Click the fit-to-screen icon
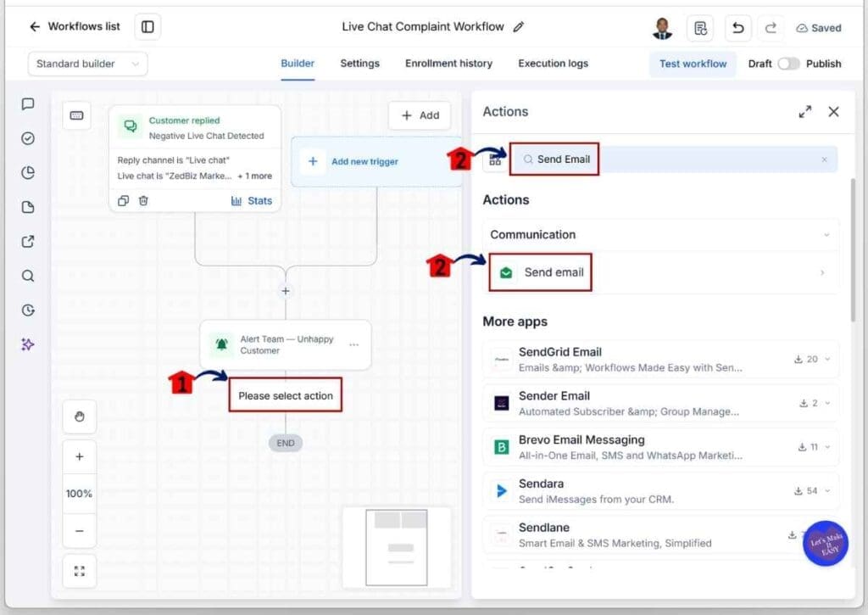Screen dimensions: 868x615 click(80, 571)
